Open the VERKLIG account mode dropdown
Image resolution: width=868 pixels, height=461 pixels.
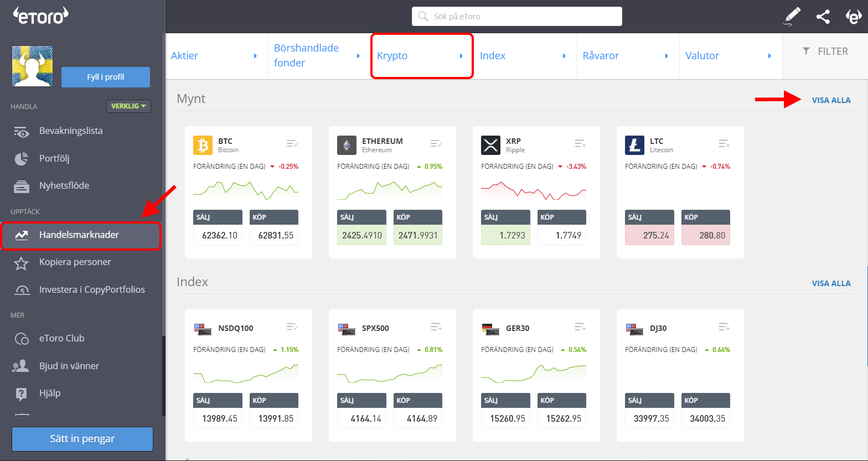pos(128,106)
